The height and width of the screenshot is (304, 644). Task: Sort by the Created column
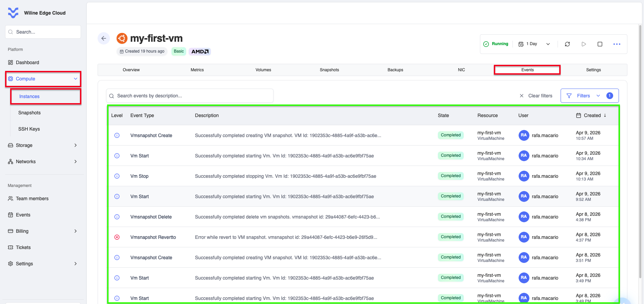[591, 115]
